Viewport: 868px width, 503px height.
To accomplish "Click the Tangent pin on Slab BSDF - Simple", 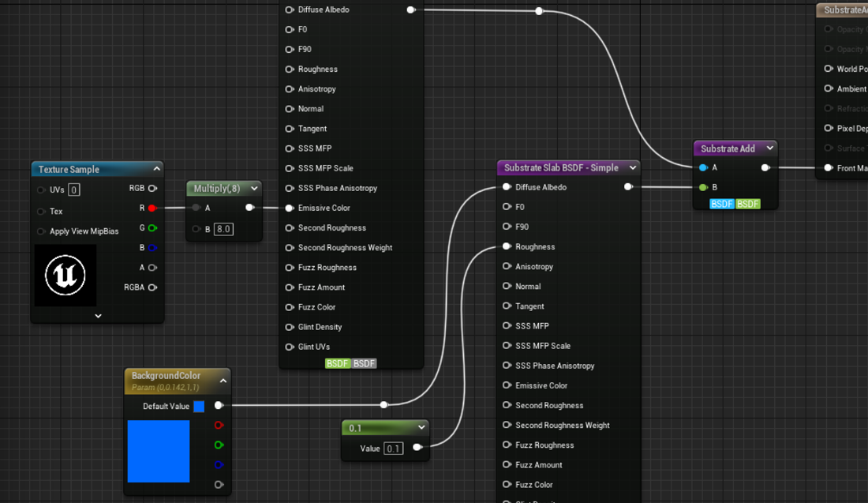I will click(x=507, y=306).
